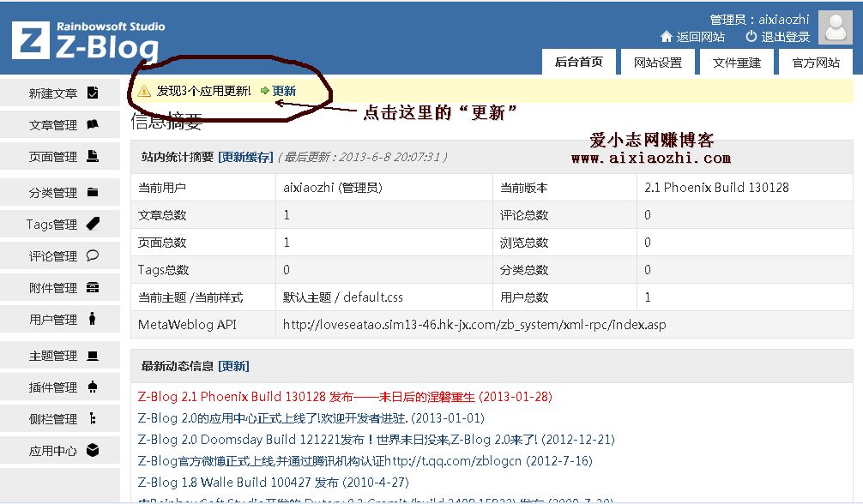Click the theme management monitor icon
The image size is (863, 504).
(x=93, y=356)
